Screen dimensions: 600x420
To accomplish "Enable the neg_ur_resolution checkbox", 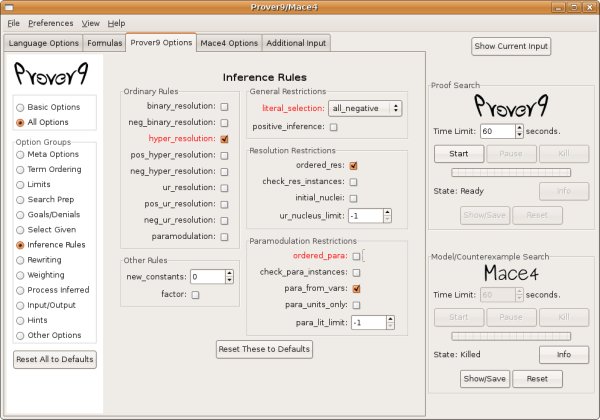I will point(224,221).
